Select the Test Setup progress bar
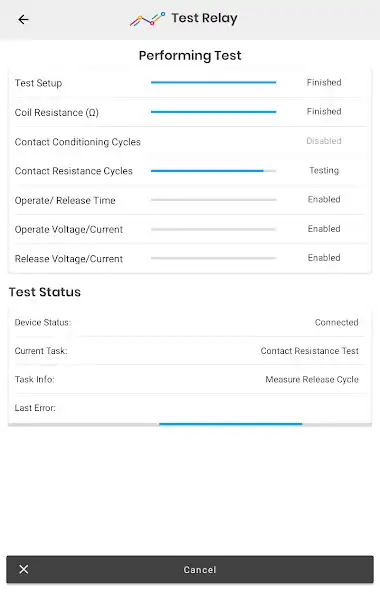 tap(213, 82)
